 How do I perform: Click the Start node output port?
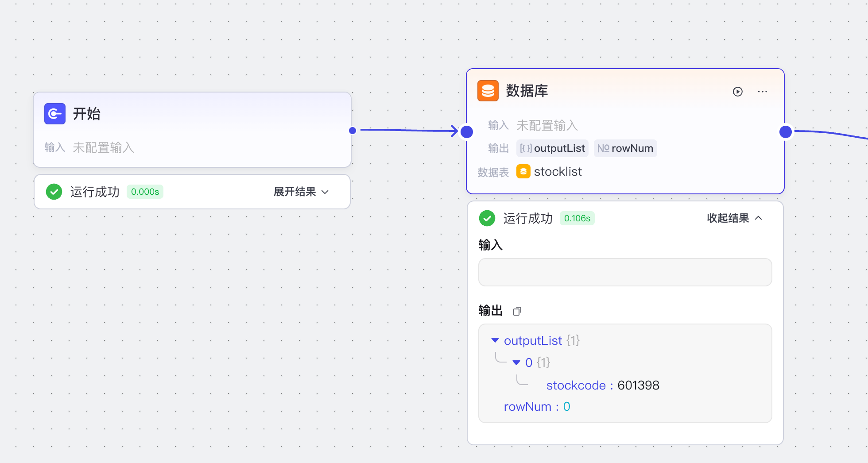coord(353,131)
